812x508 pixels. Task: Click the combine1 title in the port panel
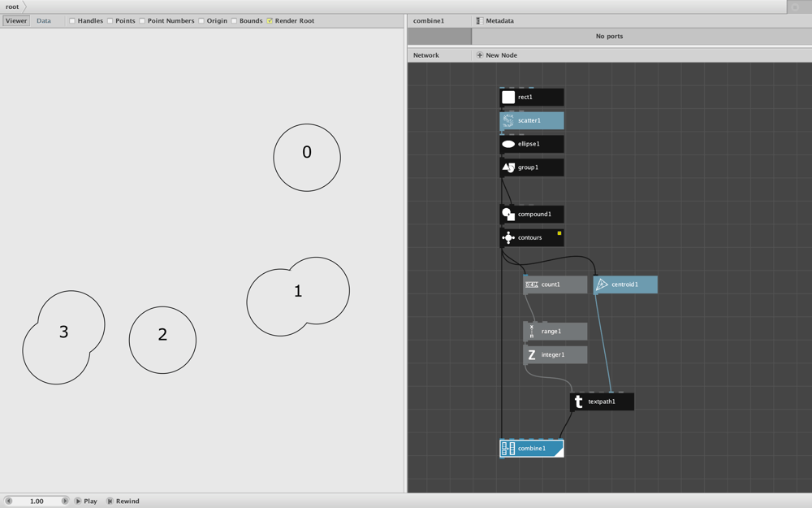[x=429, y=21]
